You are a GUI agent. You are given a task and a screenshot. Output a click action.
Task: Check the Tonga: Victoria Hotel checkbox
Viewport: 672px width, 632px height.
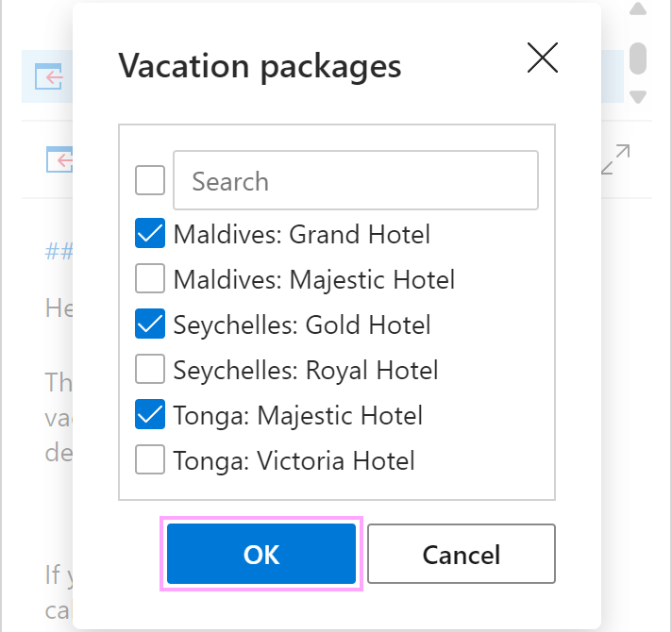[150, 459]
